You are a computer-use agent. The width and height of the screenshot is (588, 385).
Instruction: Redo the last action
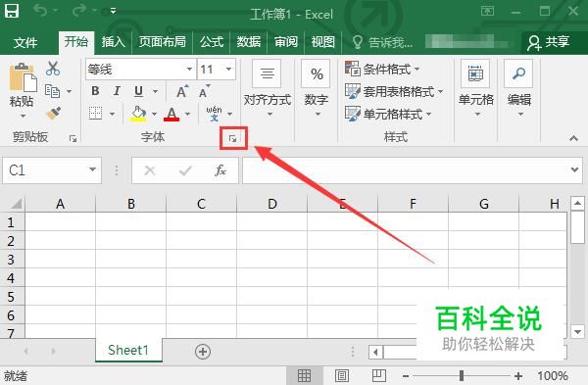[79, 11]
